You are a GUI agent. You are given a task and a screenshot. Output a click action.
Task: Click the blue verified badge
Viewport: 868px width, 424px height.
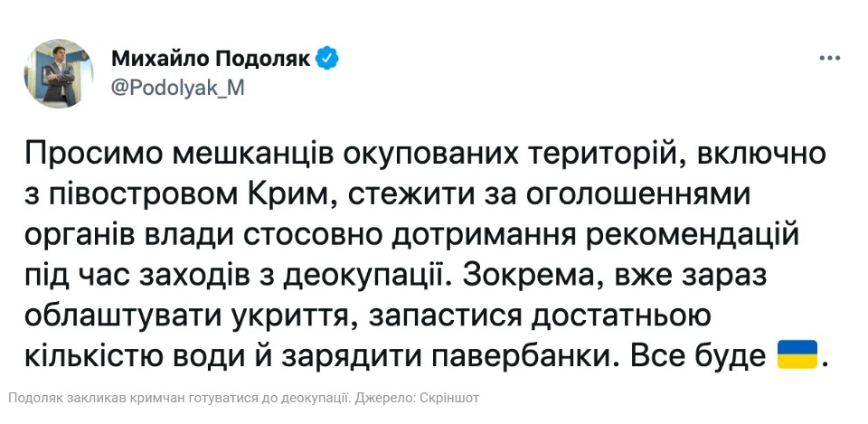pyautogui.click(x=327, y=60)
